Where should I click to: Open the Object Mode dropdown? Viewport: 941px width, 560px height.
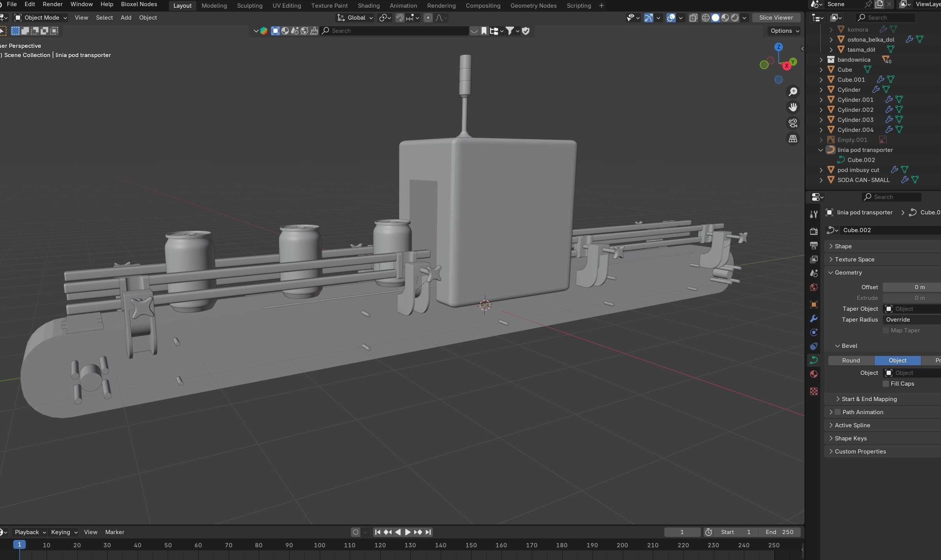[40, 18]
